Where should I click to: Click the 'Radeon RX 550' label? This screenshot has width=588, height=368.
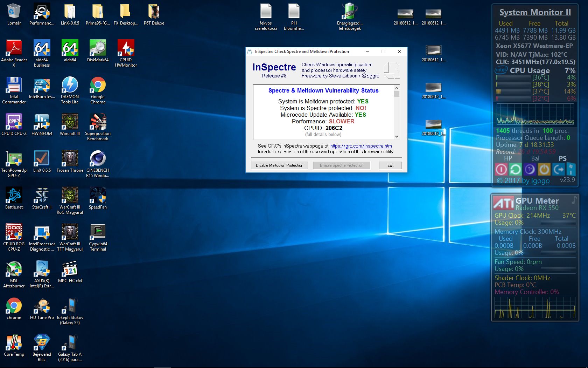click(537, 208)
